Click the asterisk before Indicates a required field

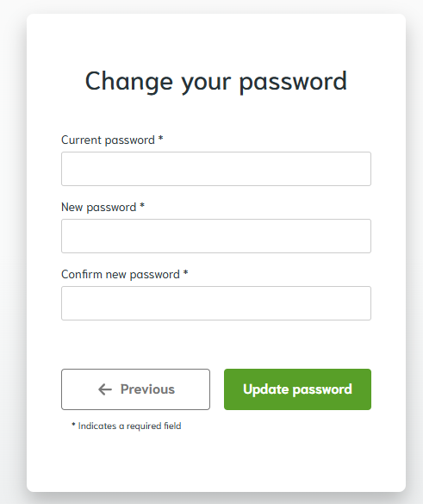(73, 424)
